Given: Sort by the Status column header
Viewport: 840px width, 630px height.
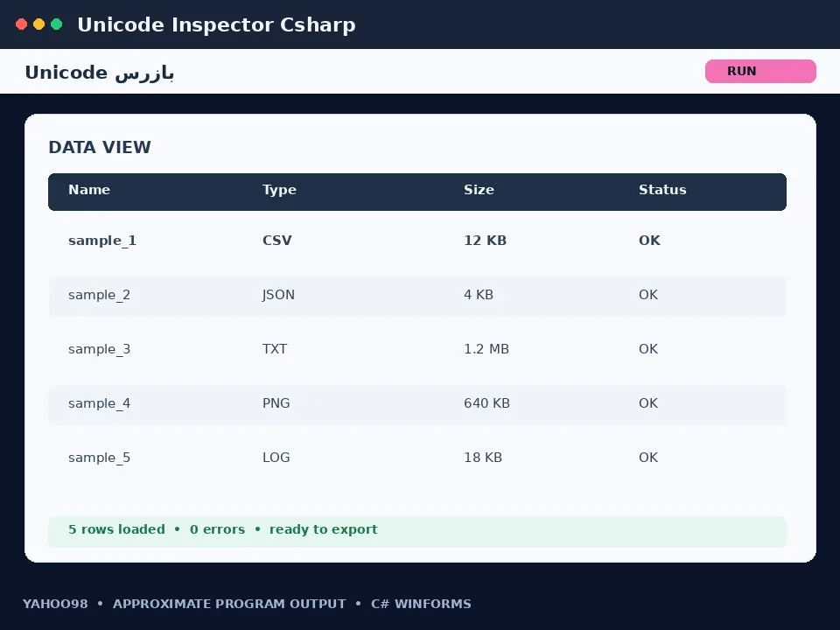Looking at the screenshot, I should [662, 190].
